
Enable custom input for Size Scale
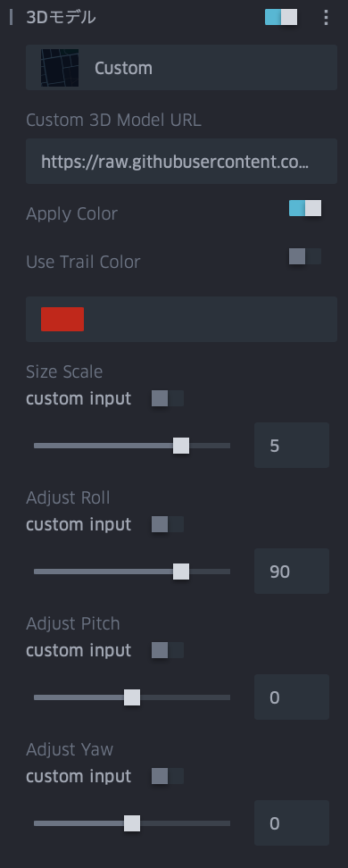tap(168, 398)
